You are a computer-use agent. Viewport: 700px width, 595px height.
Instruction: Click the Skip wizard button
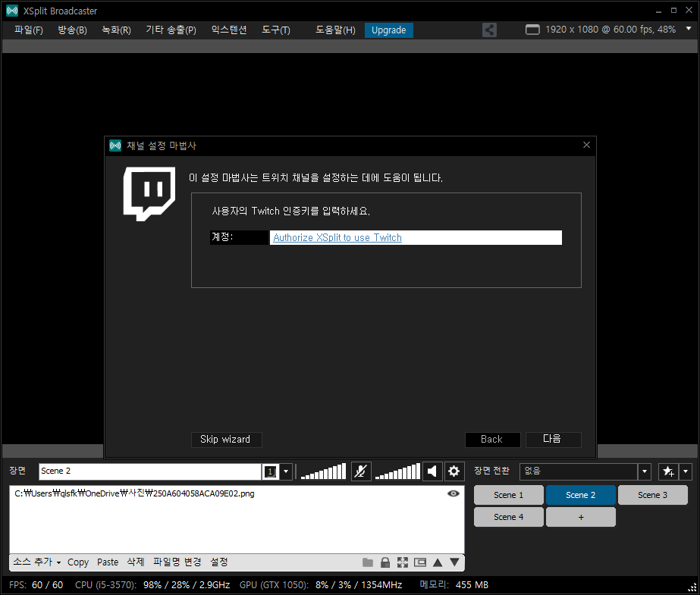click(226, 440)
